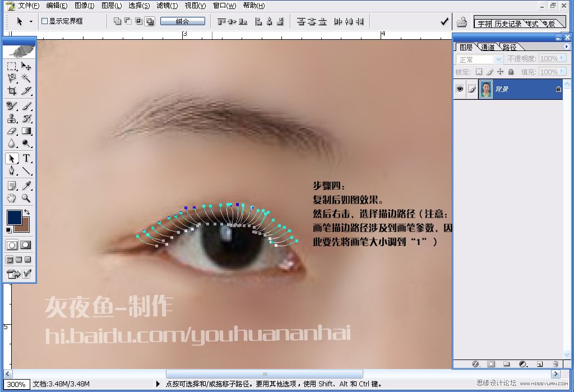Viewport: 574px width, 392px height.
Task: Add a layer mask
Action: 491,364
